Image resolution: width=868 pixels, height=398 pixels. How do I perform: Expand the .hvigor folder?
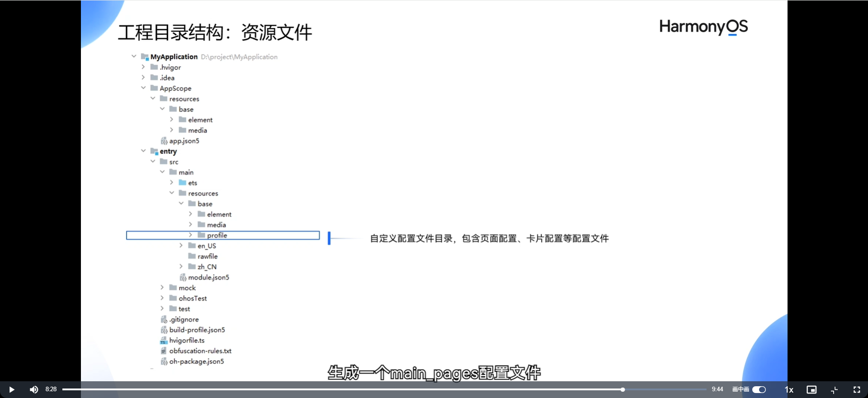point(143,67)
